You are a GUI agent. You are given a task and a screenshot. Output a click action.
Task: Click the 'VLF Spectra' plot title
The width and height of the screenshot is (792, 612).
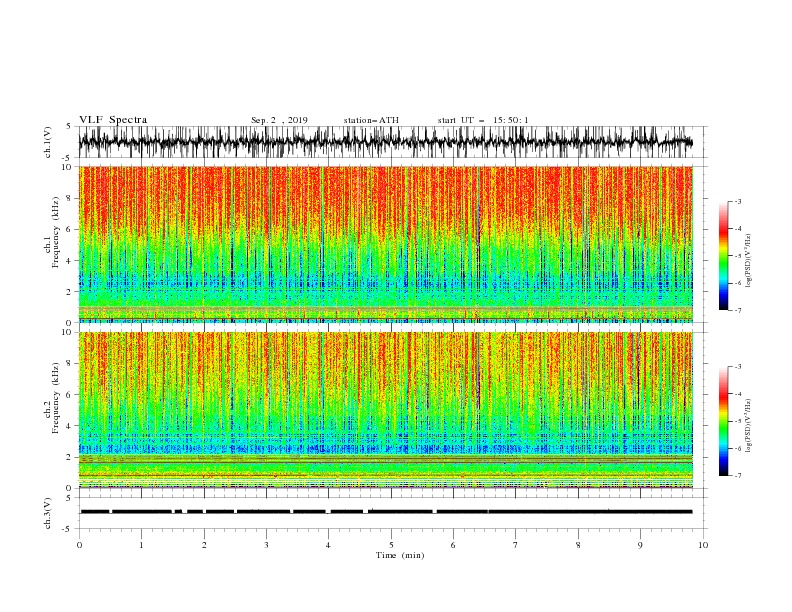point(113,120)
